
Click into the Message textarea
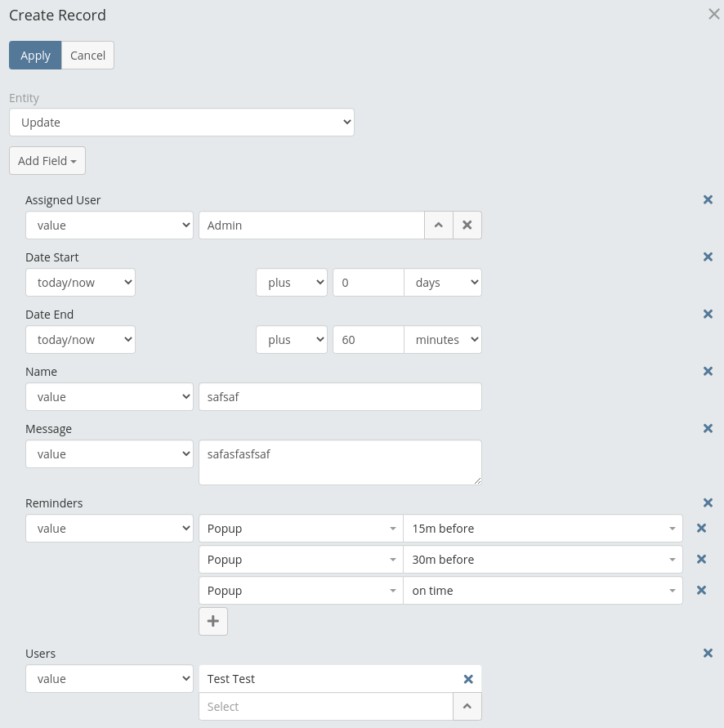click(340, 462)
